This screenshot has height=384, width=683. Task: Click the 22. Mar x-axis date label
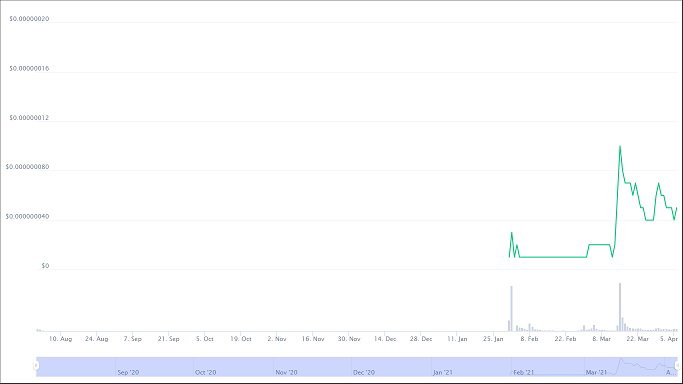pyautogui.click(x=638, y=339)
